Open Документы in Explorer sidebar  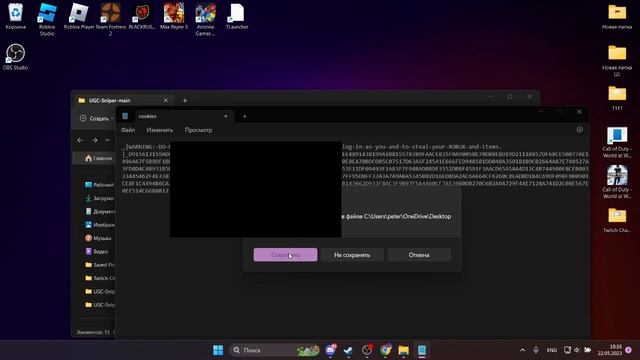tap(100, 211)
